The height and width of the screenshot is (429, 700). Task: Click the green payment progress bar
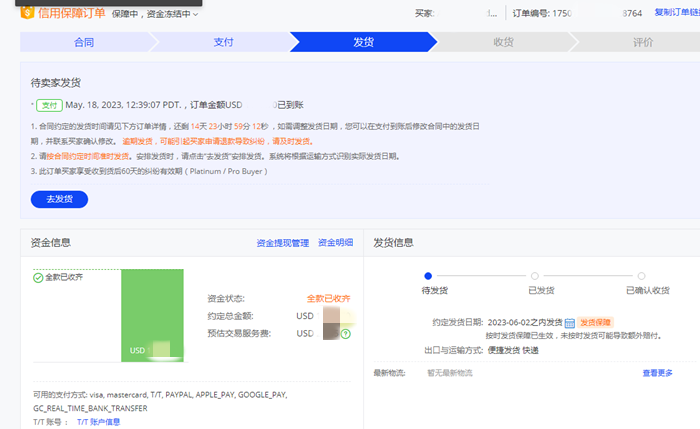pos(152,315)
